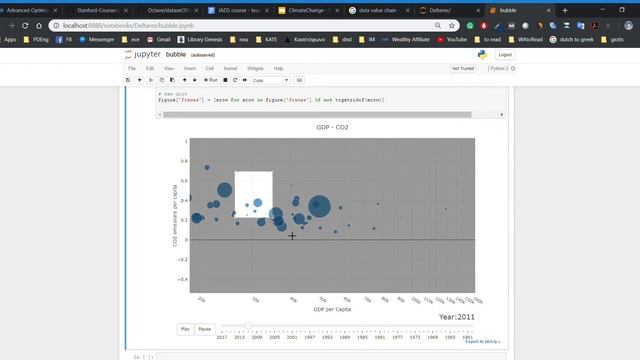The width and height of the screenshot is (640, 360).
Task: Click the empty input cell below the chart
Action: (331, 356)
